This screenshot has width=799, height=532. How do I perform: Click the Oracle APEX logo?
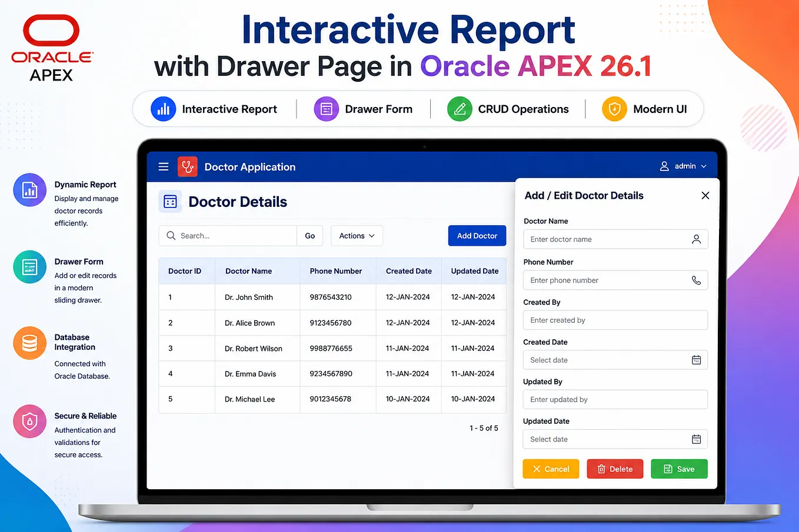click(x=52, y=48)
